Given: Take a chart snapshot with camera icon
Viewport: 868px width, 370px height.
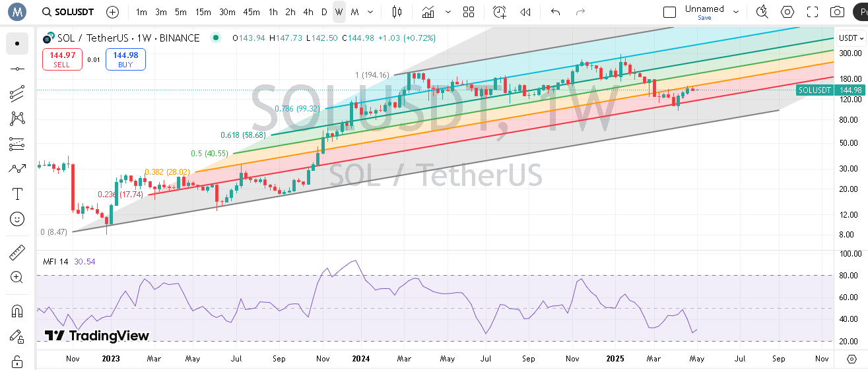Looking at the screenshot, I should 838,12.
